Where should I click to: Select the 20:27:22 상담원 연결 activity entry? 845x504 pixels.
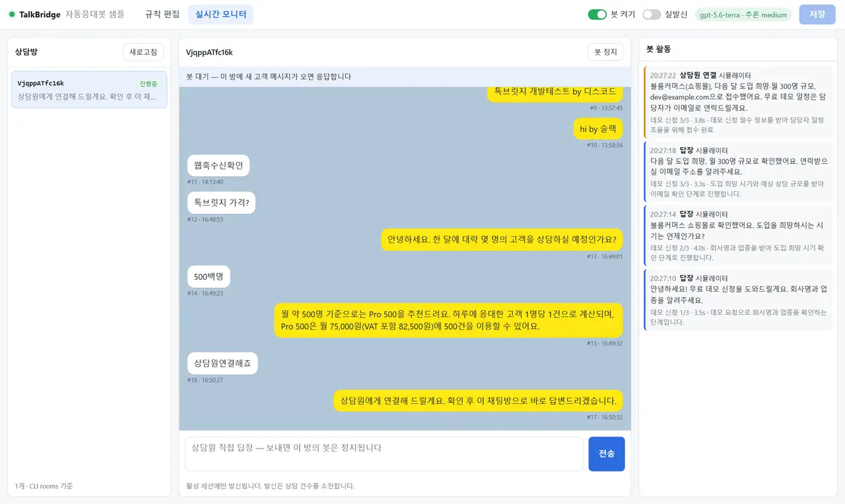click(x=738, y=102)
